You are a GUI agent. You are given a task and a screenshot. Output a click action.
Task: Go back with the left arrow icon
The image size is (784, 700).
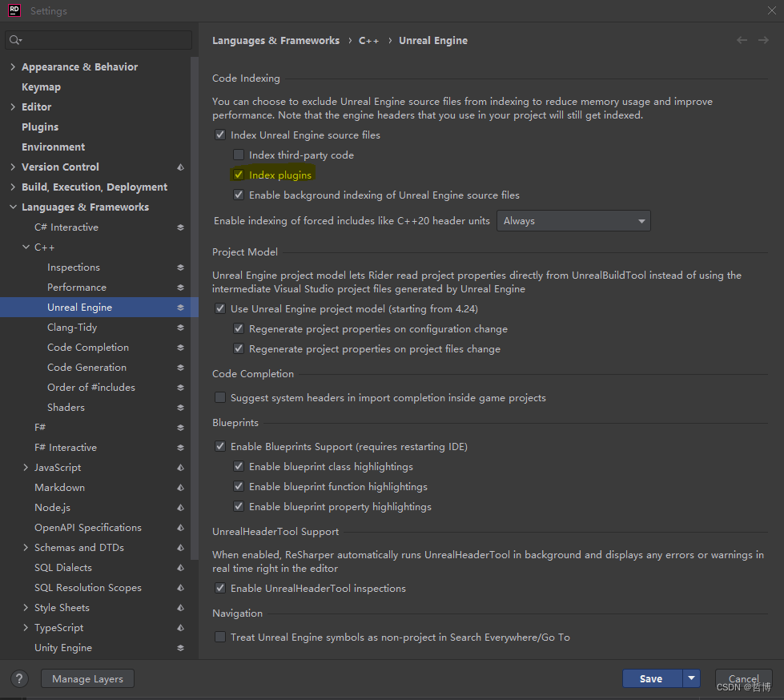742,40
